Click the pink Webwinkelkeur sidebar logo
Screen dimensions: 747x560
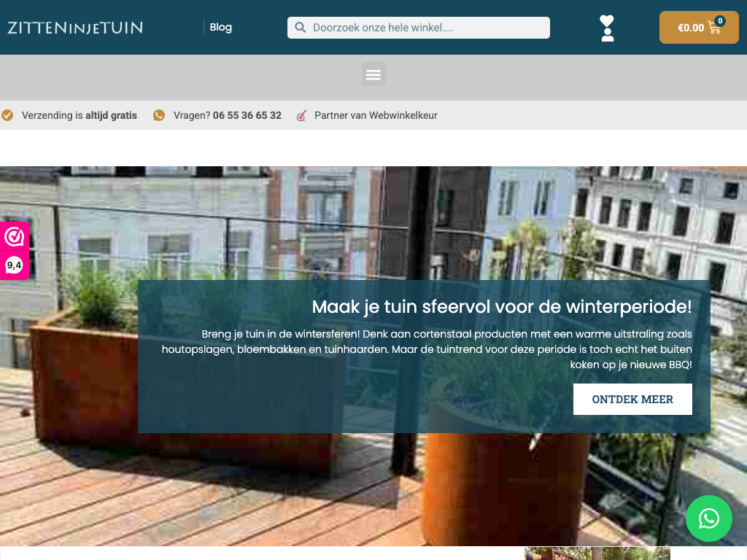tap(15, 237)
